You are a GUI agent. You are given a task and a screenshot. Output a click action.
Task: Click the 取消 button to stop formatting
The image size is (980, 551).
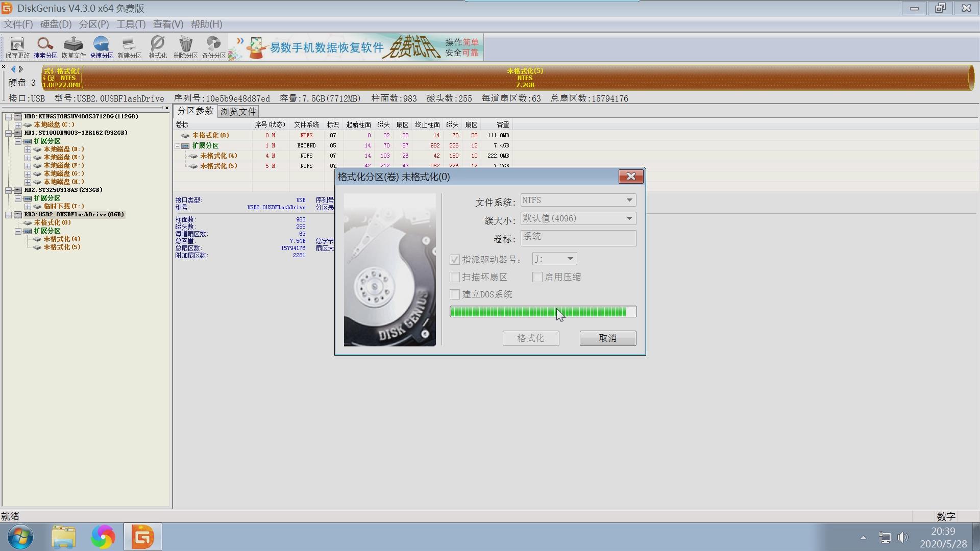click(x=607, y=338)
